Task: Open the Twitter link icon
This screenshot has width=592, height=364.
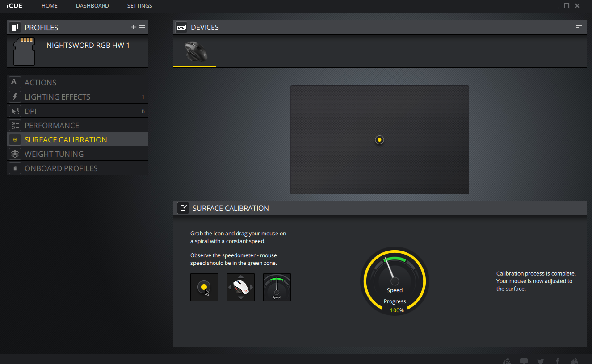Action: (x=541, y=361)
